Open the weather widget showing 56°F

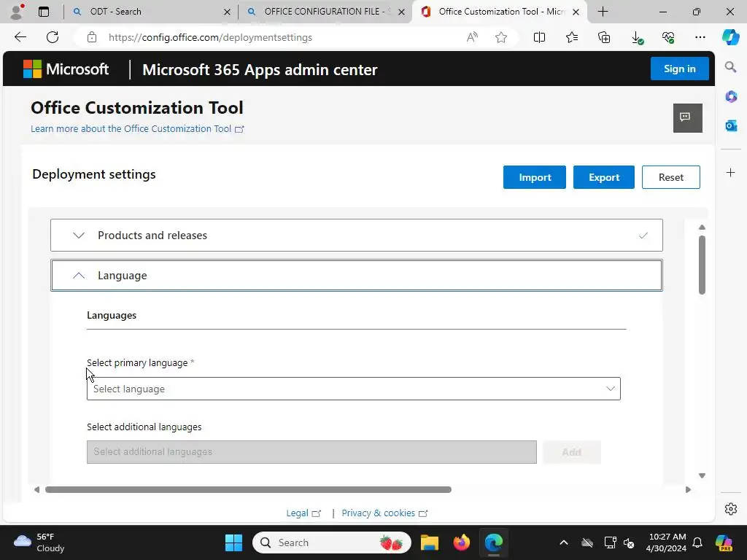[x=39, y=542]
